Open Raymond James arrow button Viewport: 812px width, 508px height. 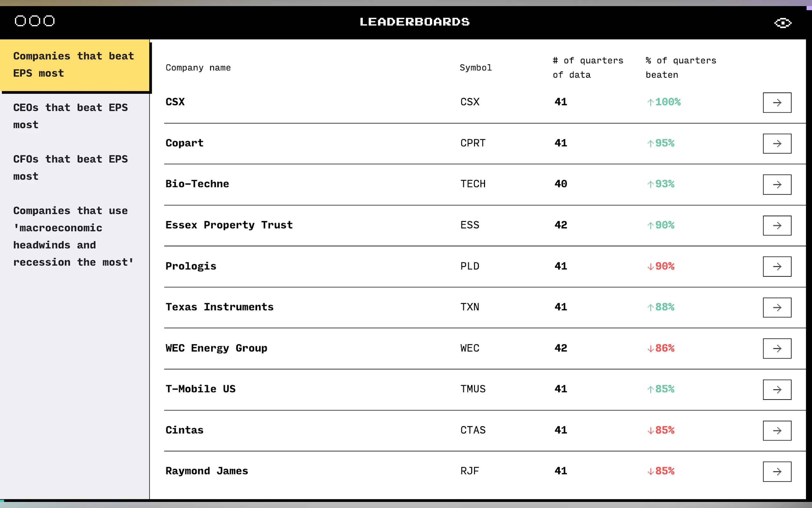pyautogui.click(x=777, y=472)
